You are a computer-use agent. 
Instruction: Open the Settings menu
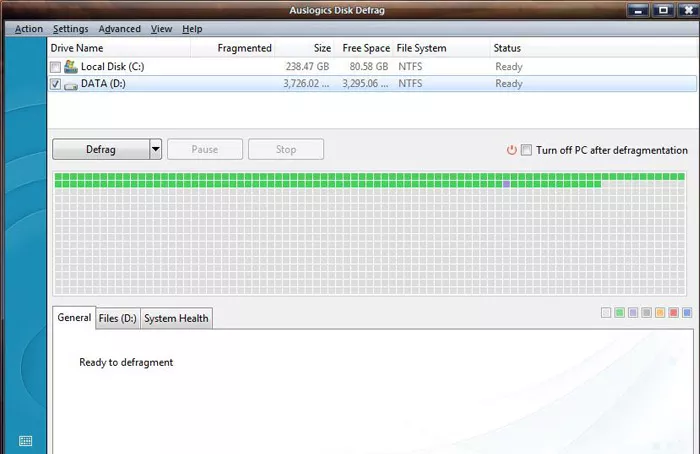71,29
